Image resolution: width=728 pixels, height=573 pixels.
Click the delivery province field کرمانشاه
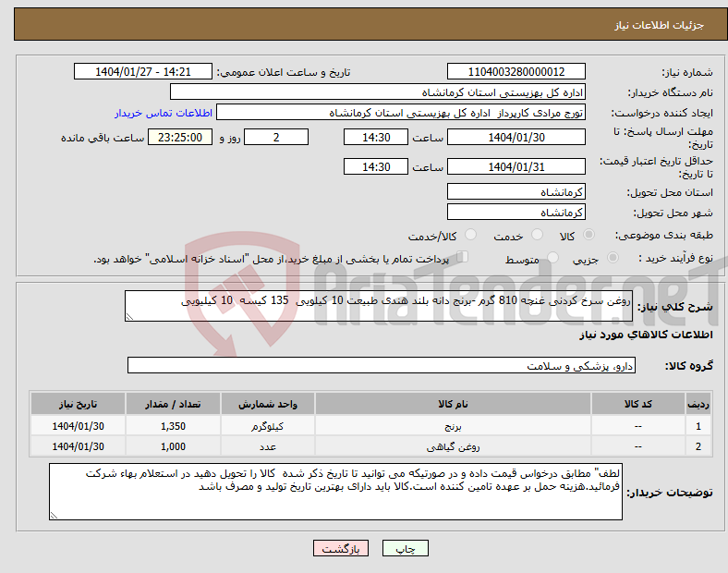coord(516,191)
